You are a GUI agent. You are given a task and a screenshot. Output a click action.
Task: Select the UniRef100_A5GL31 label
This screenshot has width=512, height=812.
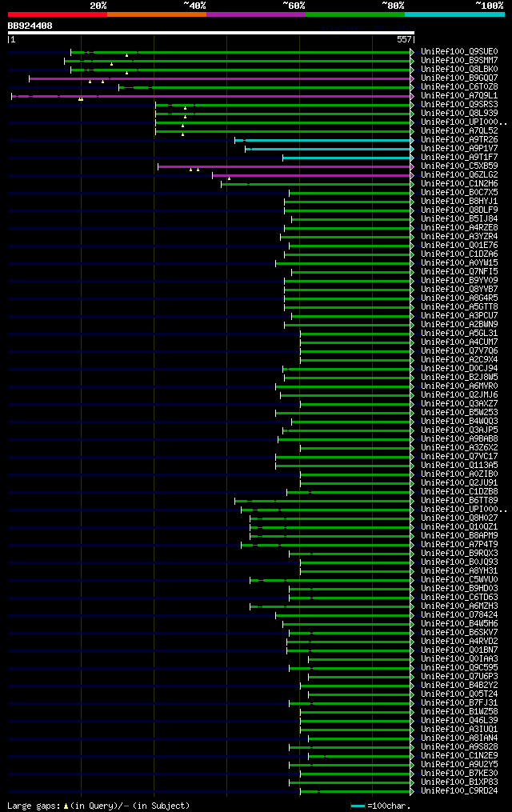pos(459,334)
